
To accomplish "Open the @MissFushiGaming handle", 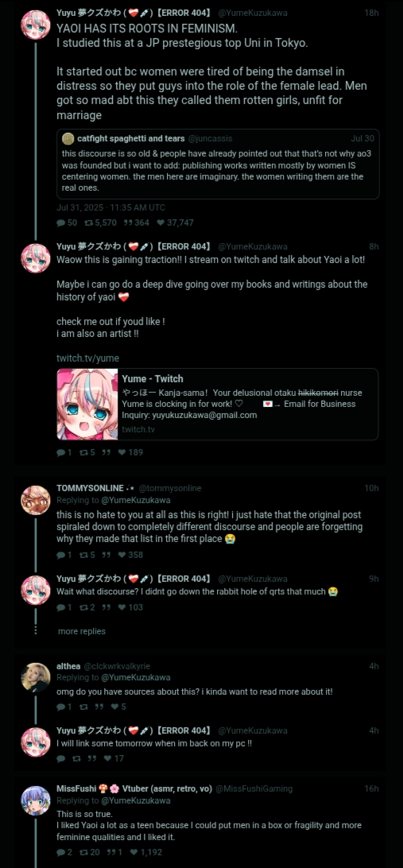I will (x=254, y=789).
